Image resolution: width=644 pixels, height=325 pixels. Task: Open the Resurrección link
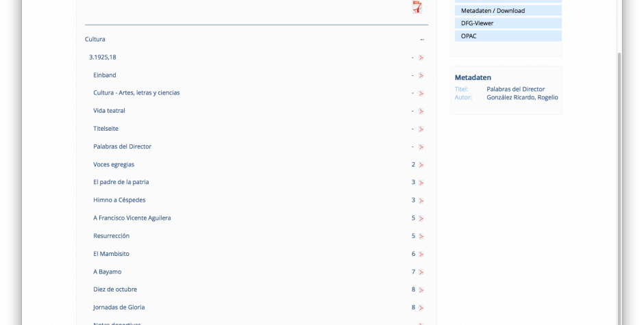coord(111,236)
